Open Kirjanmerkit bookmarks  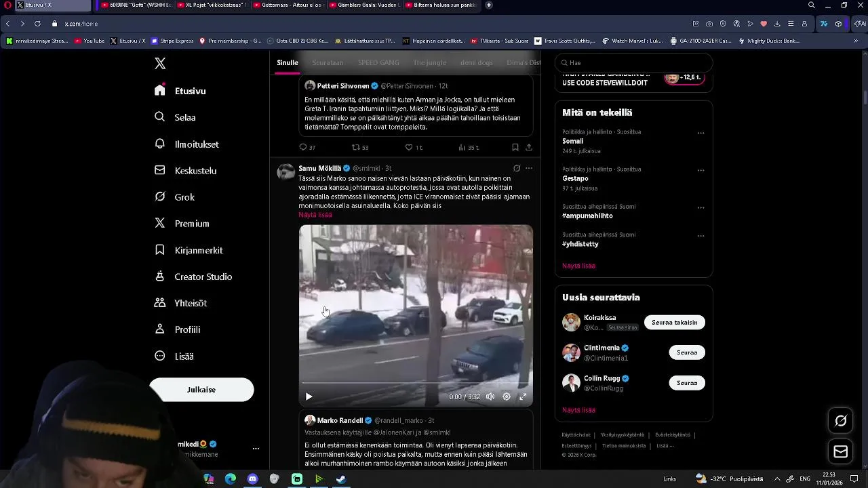click(189, 250)
